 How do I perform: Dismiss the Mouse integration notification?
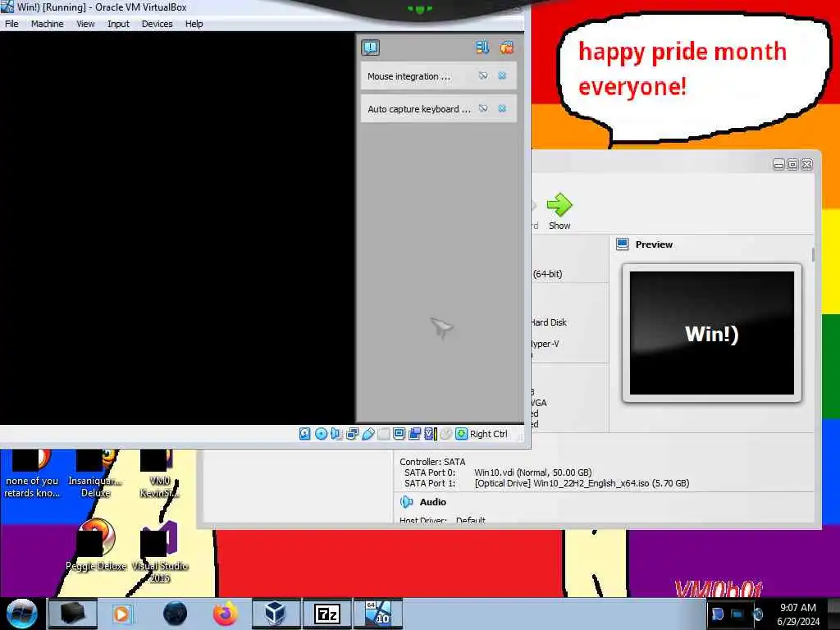point(502,76)
